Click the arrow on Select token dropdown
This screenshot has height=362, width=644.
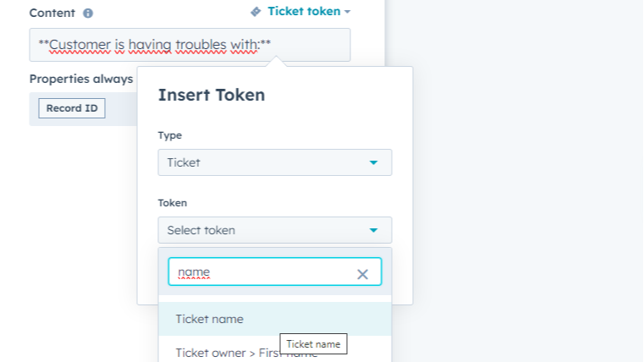(x=373, y=230)
